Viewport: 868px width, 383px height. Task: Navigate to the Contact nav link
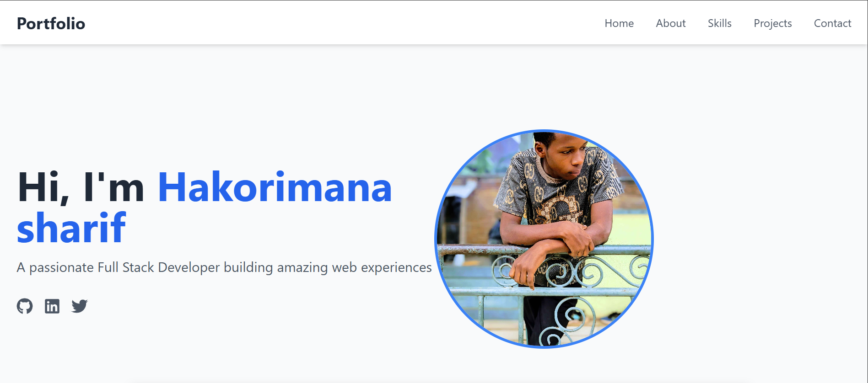tap(832, 23)
